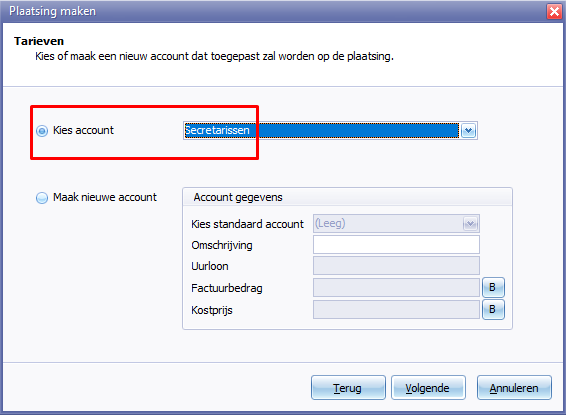The width and height of the screenshot is (566, 415).
Task: Click the B button next to Factuurbedrag
Action: tap(493, 287)
